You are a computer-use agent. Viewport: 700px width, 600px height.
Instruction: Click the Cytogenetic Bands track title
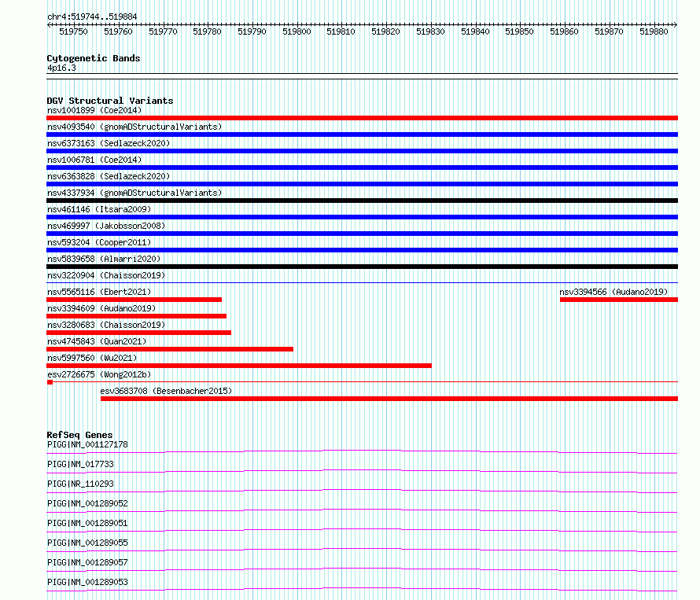(x=94, y=58)
